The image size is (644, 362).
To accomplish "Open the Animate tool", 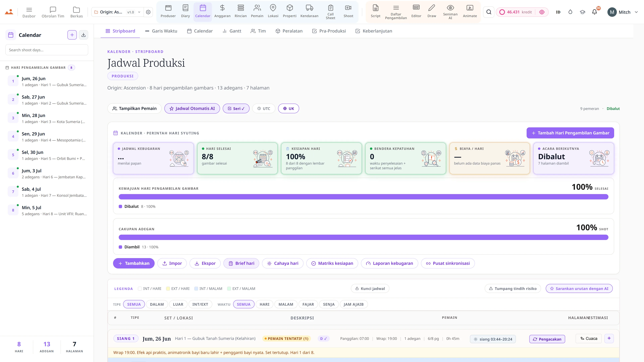I will pos(470,12).
